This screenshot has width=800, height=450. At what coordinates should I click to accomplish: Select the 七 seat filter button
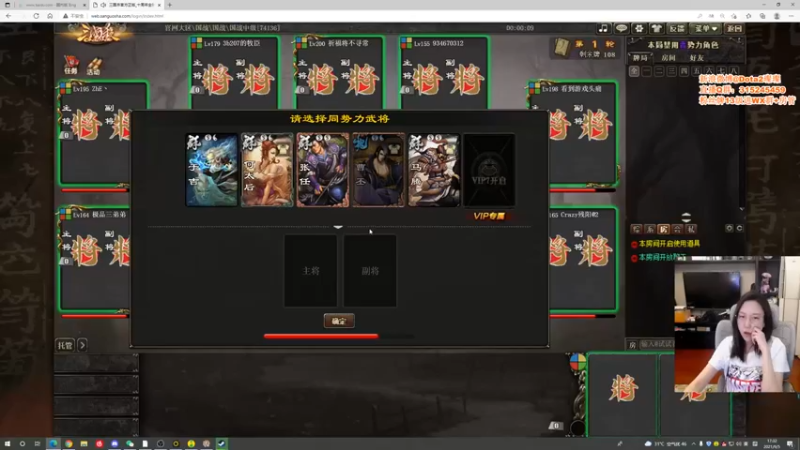pos(721,71)
